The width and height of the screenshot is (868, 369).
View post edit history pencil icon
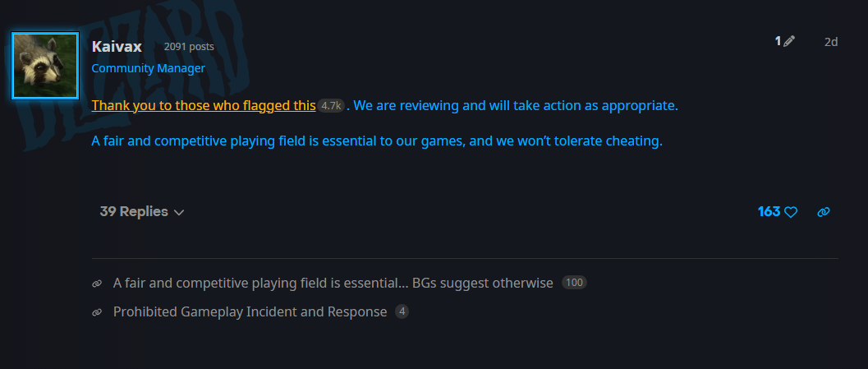point(789,41)
